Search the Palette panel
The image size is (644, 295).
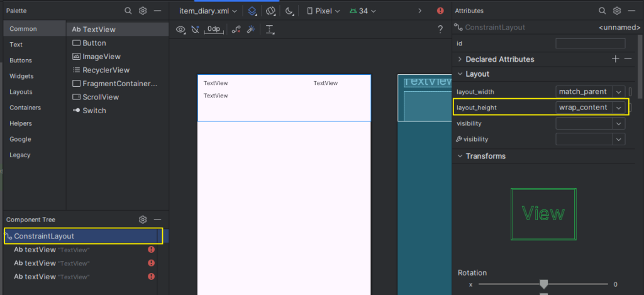pos(128,11)
